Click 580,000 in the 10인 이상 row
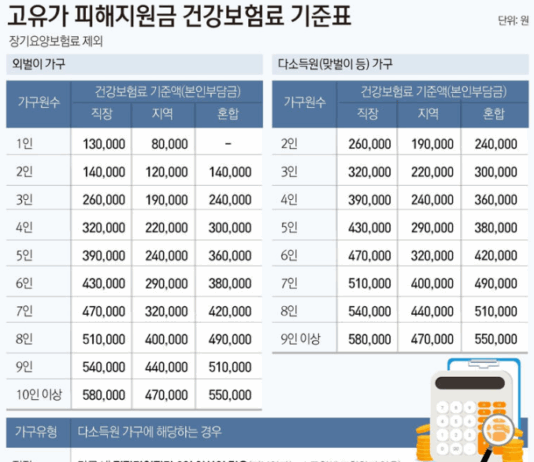Image resolution: width=534 pixels, height=462 pixels. (x=104, y=396)
